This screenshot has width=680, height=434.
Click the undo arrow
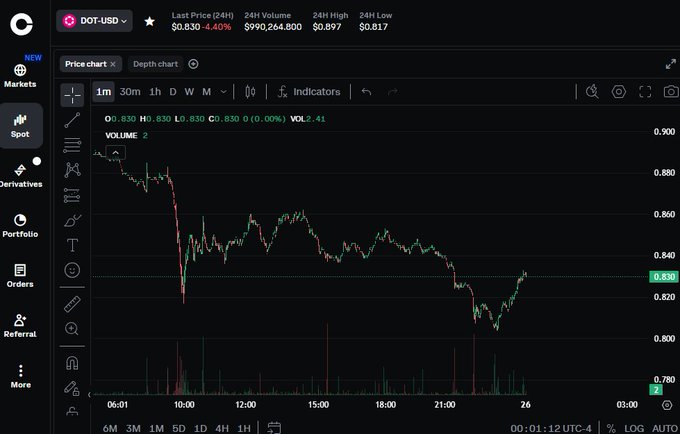pyautogui.click(x=366, y=92)
